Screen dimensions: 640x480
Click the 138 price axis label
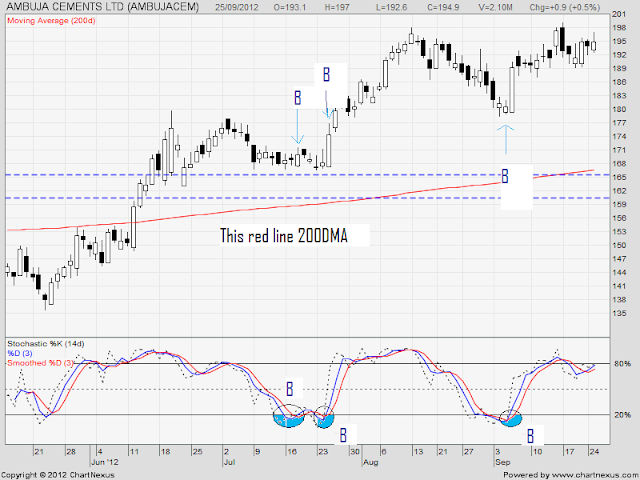point(619,300)
